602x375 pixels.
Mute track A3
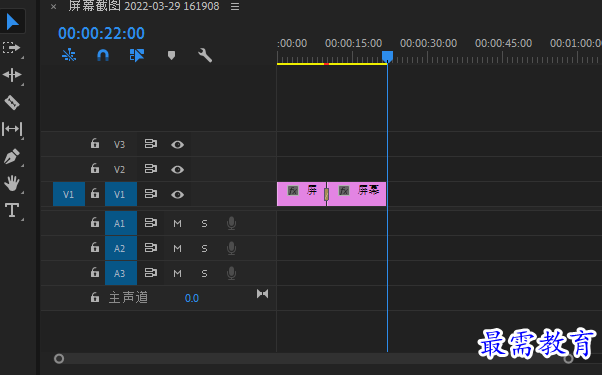coord(177,274)
